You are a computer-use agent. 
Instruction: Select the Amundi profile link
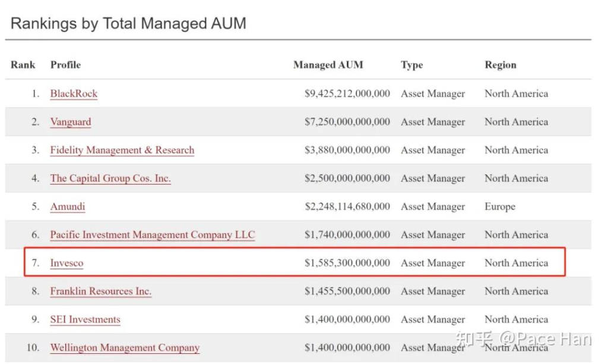[68, 207]
